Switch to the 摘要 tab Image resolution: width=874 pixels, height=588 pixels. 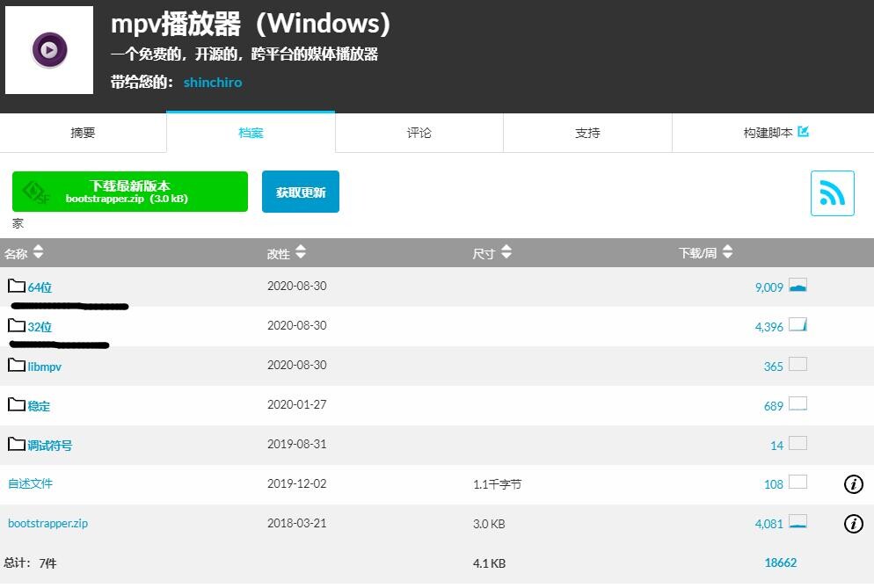pos(83,133)
